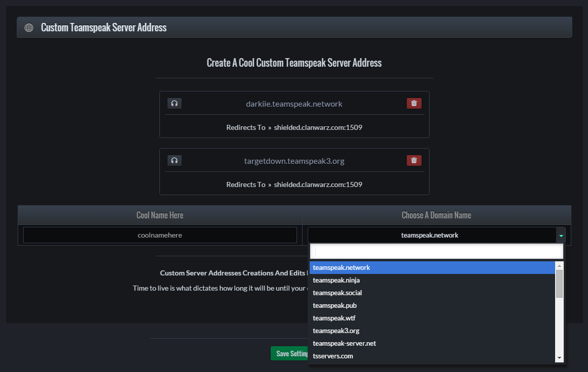588x372 pixels.
Task: Click the dropdown list scroll down arrow
Action: click(x=560, y=358)
